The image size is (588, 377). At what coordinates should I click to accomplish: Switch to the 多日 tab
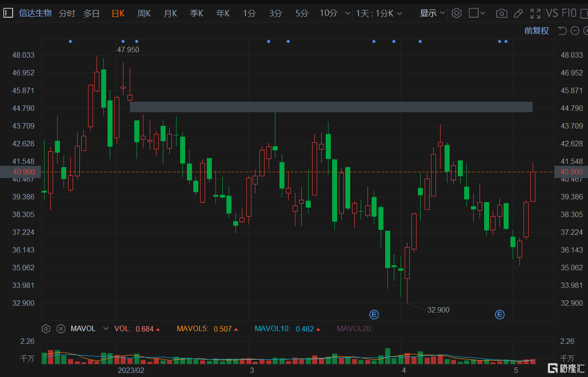click(91, 13)
